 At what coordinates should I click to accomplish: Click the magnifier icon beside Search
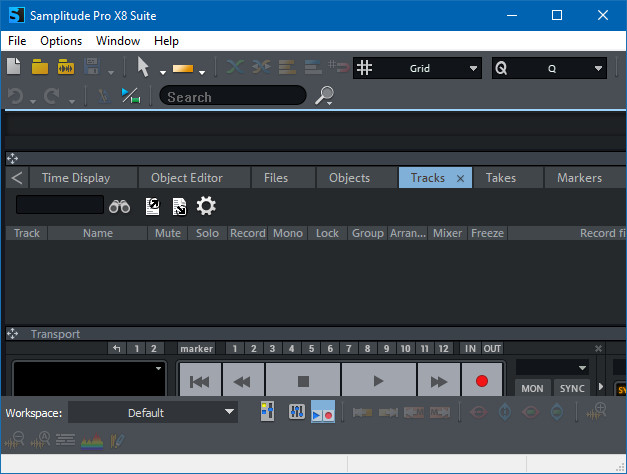(x=324, y=96)
